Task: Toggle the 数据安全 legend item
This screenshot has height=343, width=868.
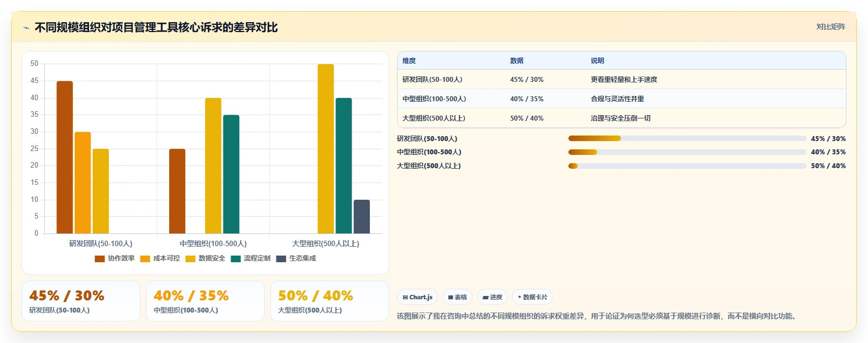Action: coord(205,258)
